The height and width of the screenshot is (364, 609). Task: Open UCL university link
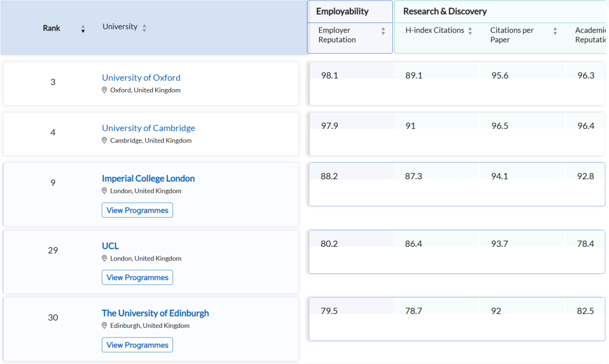point(111,246)
